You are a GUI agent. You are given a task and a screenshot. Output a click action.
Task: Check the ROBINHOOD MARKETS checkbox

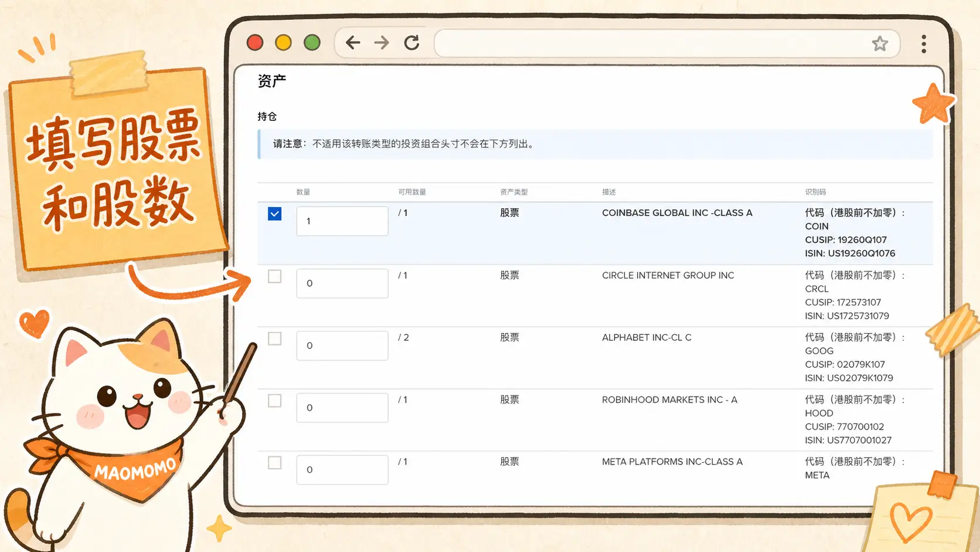274,401
